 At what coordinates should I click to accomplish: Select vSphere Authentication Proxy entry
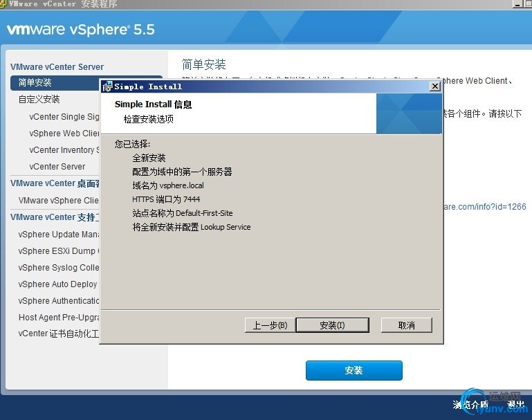coord(58,301)
